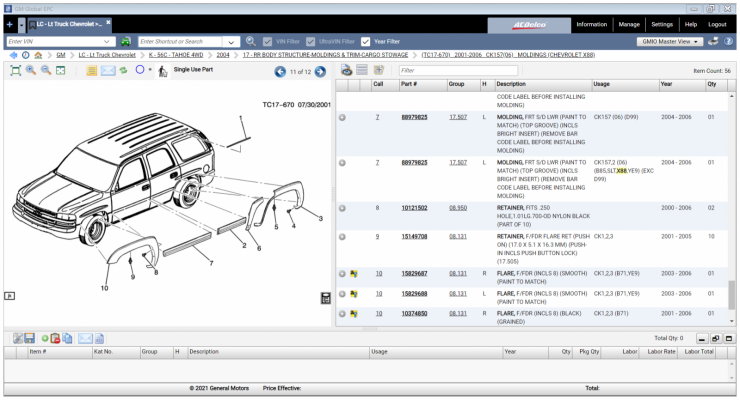Open part number 10121502
Viewport: 740px width, 400px height.
tap(414, 208)
